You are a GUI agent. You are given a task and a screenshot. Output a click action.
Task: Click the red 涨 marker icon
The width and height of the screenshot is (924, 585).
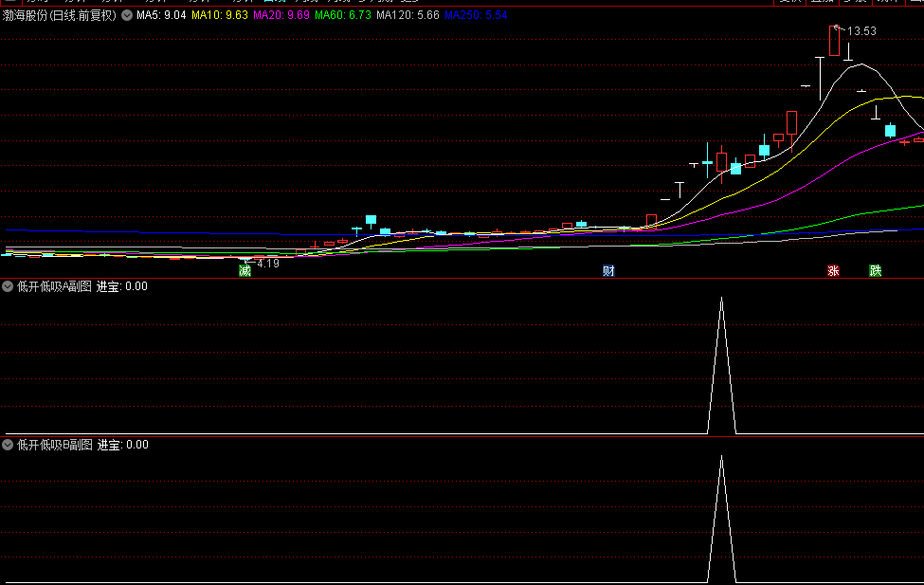tap(833, 270)
